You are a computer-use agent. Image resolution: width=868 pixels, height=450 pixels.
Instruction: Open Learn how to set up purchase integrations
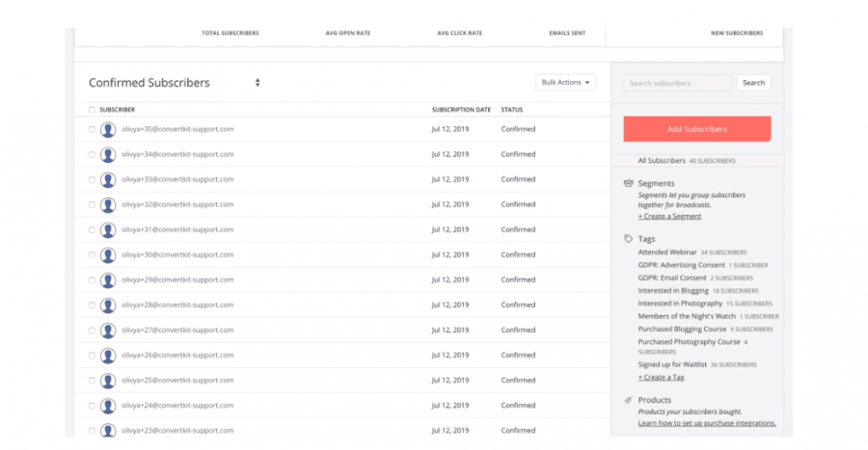707,423
